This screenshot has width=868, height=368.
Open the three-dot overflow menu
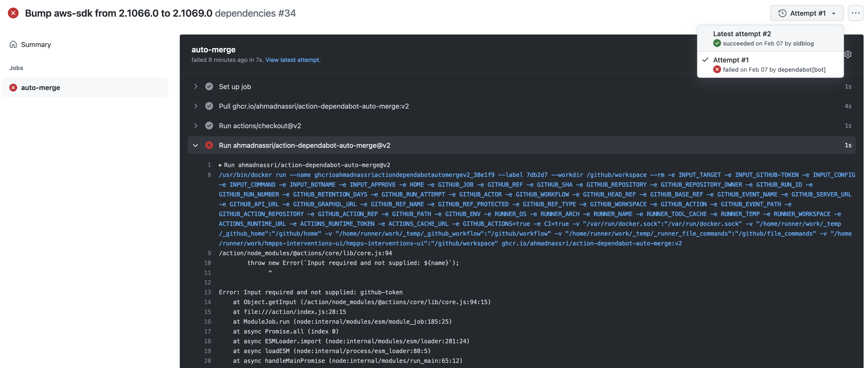click(855, 13)
